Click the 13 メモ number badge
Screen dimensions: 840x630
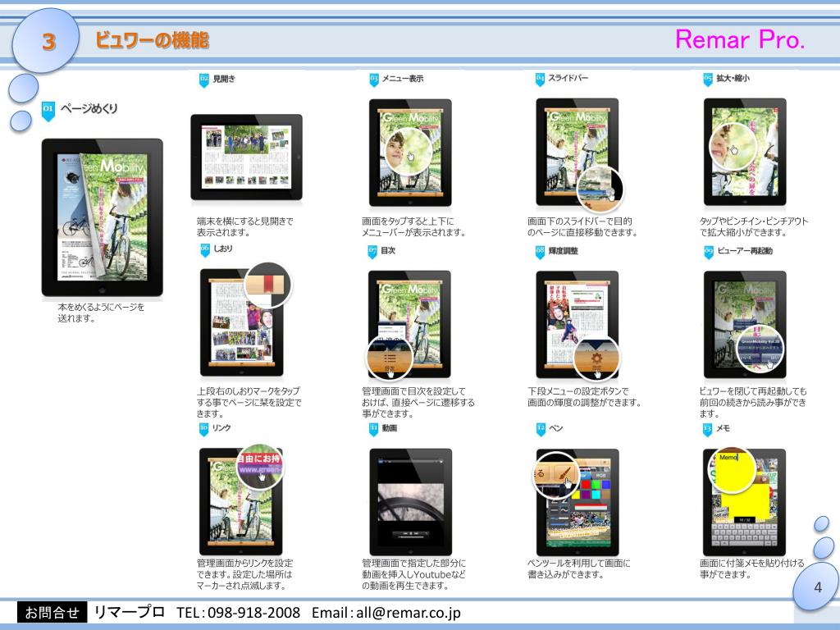pos(708,429)
